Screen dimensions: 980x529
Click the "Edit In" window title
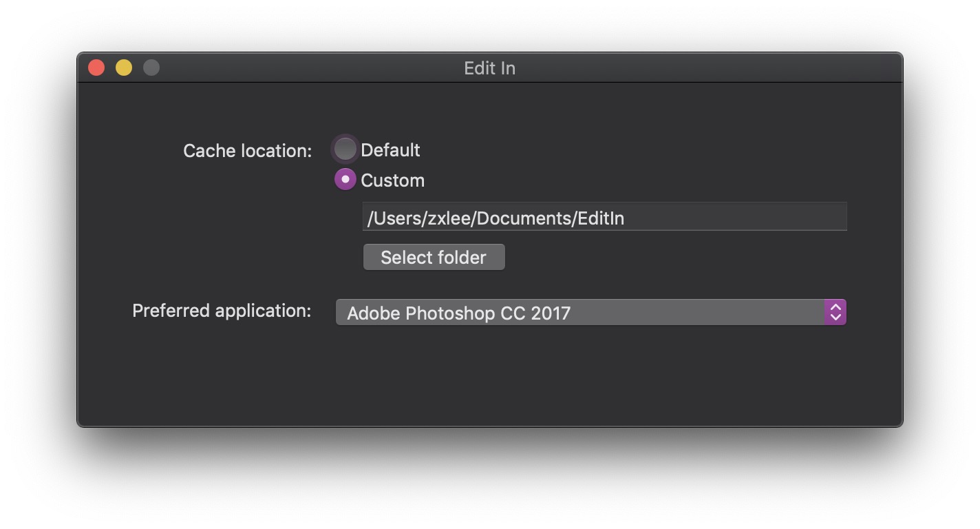(x=489, y=68)
